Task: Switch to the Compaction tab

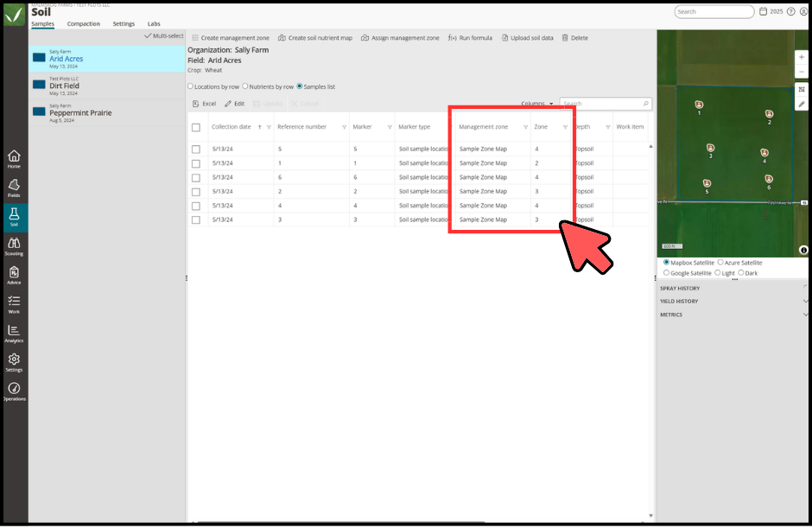Action: point(84,24)
